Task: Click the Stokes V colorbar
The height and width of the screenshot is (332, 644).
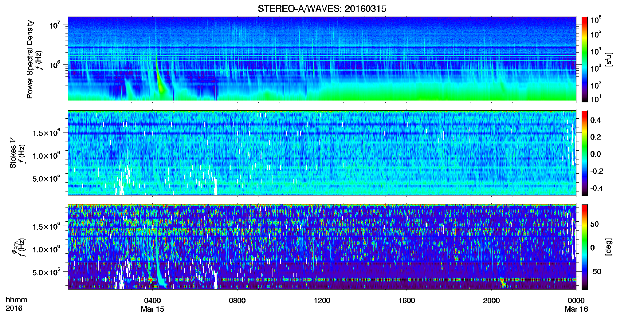Action: (x=585, y=153)
